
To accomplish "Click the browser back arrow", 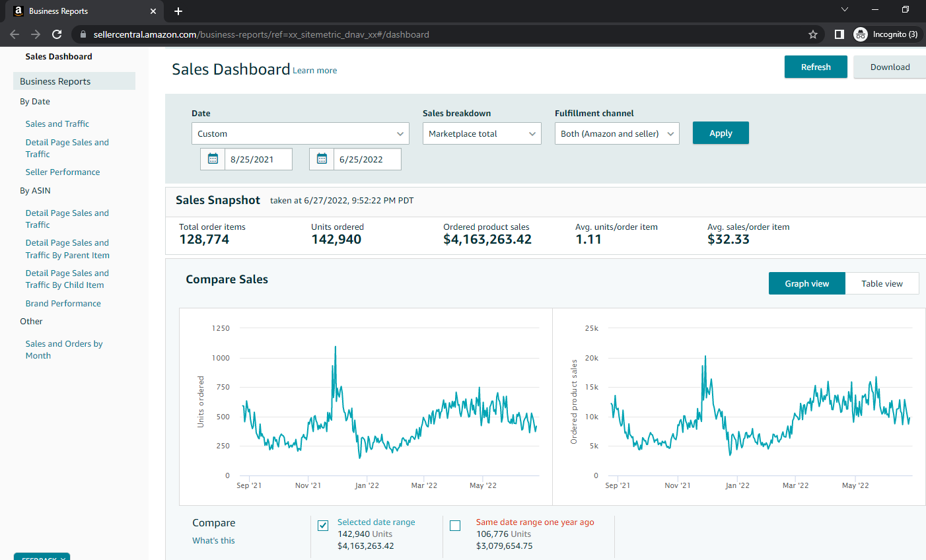I will [x=15, y=34].
